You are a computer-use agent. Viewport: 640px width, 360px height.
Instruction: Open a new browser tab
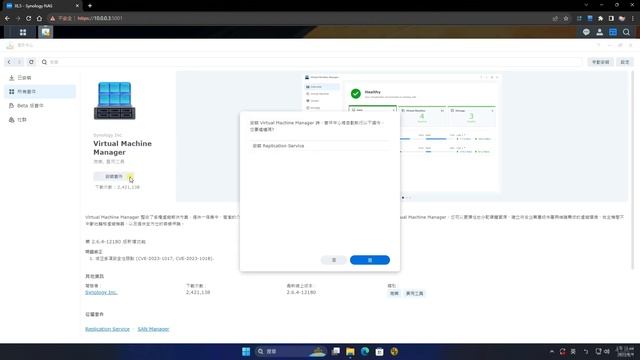(90, 6)
